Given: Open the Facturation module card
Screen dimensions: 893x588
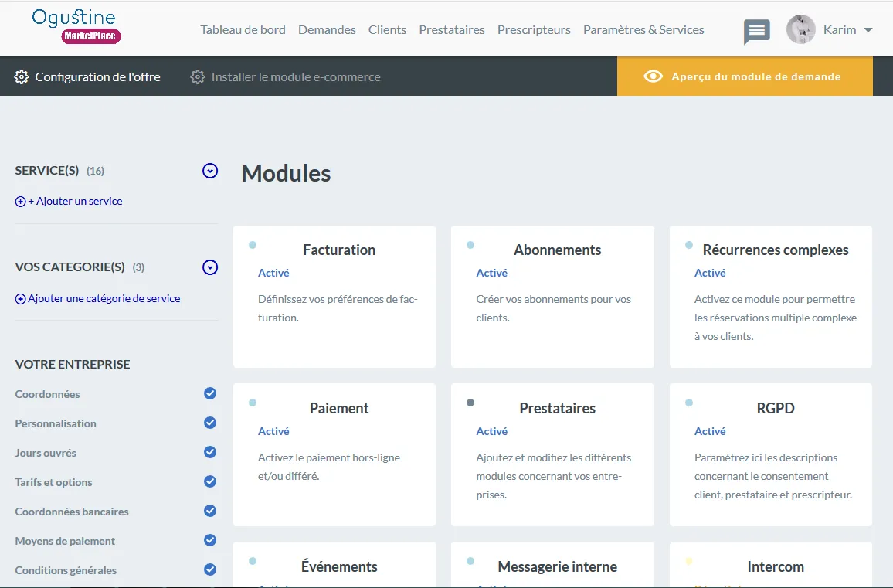Looking at the screenshot, I should (334, 296).
